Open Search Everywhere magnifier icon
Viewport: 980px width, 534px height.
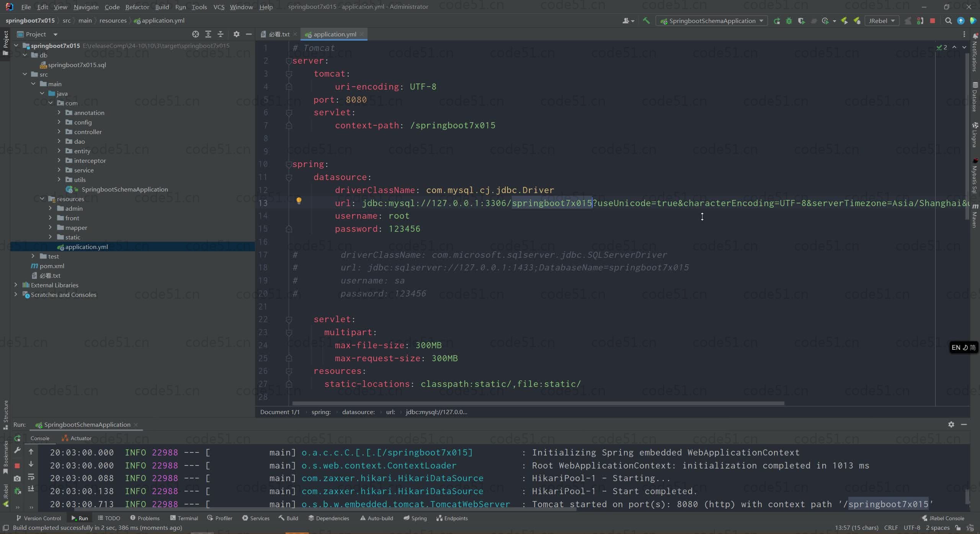tap(948, 21)
